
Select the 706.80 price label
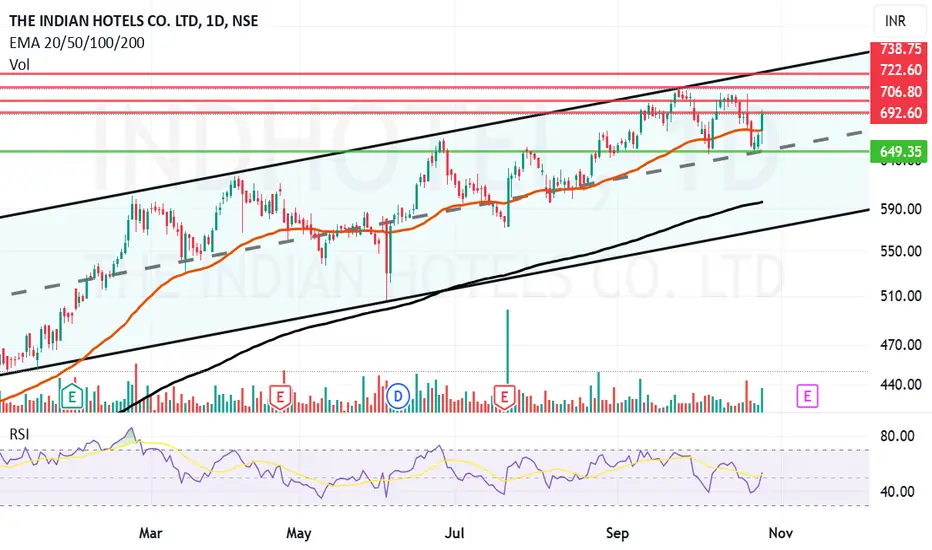900,92
